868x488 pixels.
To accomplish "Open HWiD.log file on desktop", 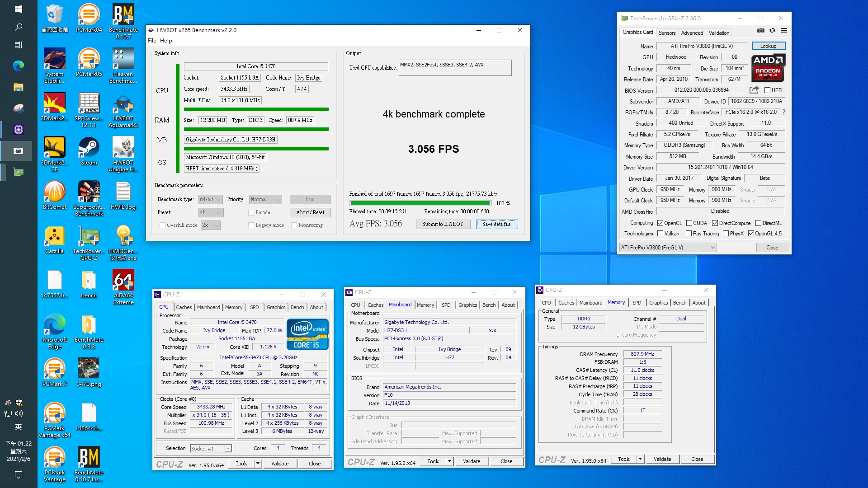I will point(123,196).
